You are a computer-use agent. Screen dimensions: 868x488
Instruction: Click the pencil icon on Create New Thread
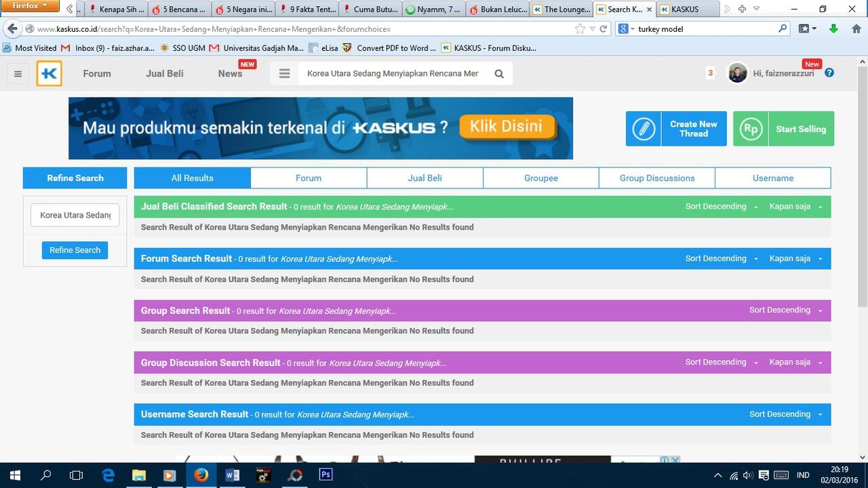pyautogui.click(x=644, y=129)
